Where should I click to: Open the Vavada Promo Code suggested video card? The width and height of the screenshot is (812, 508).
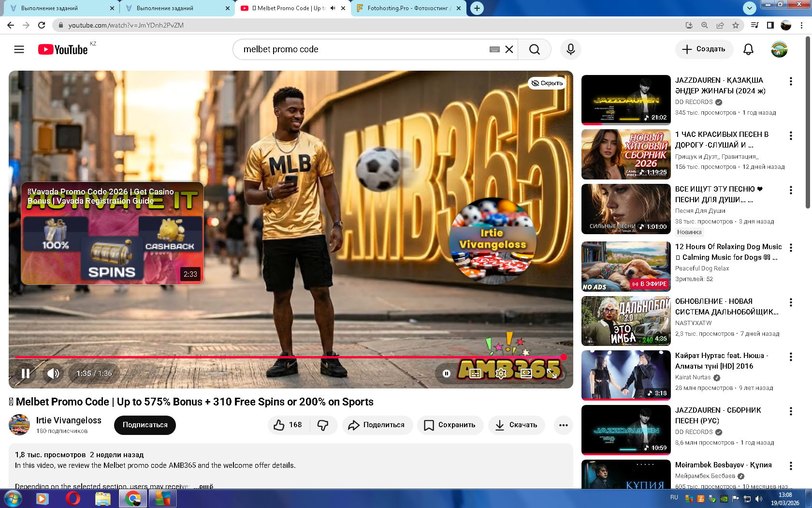point(112,233)
